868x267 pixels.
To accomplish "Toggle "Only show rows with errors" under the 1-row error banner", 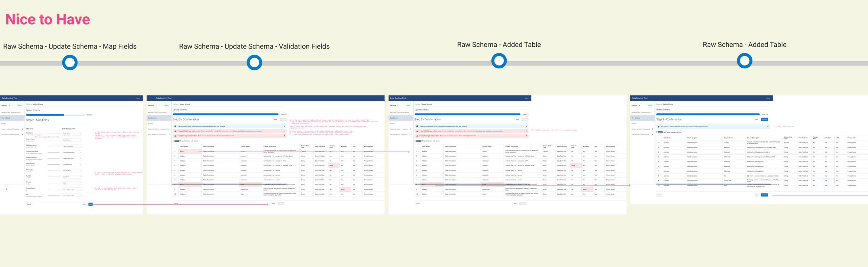I will (418, 141).
